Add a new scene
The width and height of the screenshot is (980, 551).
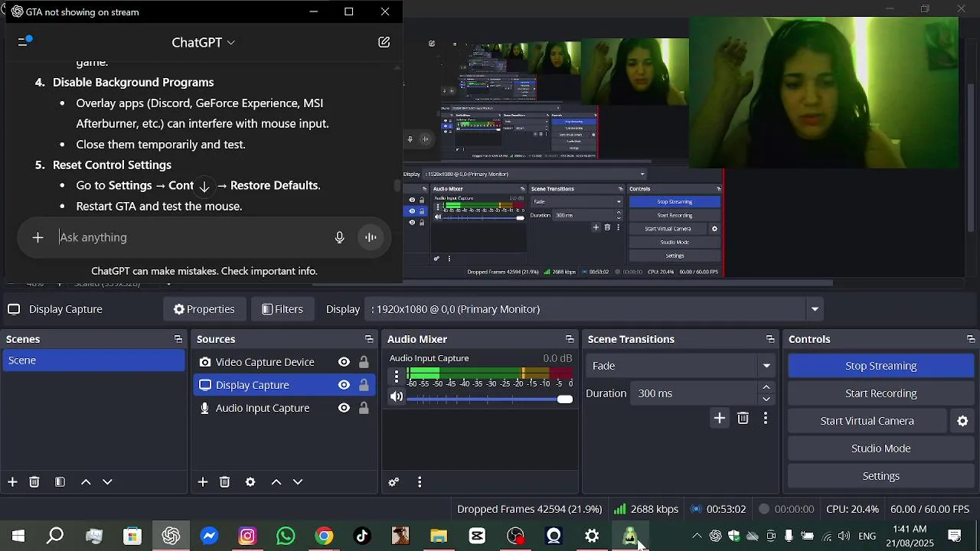coord(12,482)
